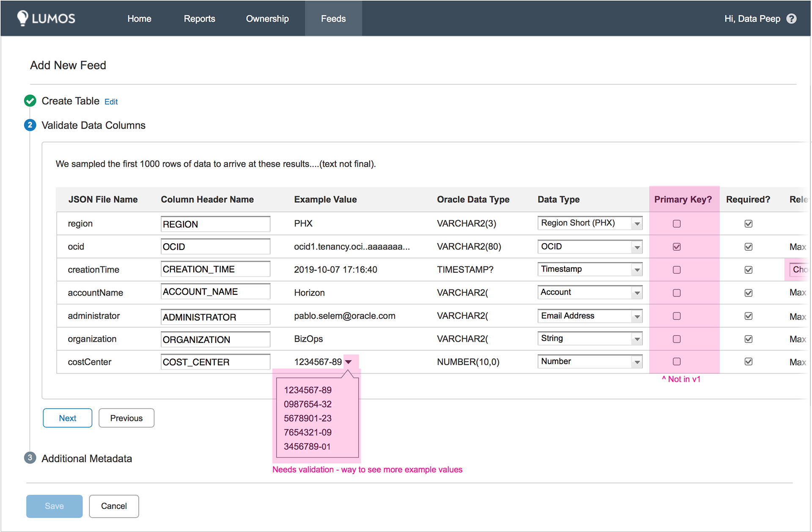812x532 pixels.
Task: Click the ADMINISTRATOR column header field
Action: click(215, 317)
